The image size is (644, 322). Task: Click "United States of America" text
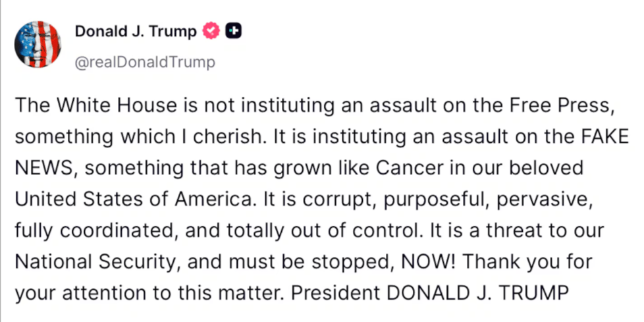[x=132, y=200]
